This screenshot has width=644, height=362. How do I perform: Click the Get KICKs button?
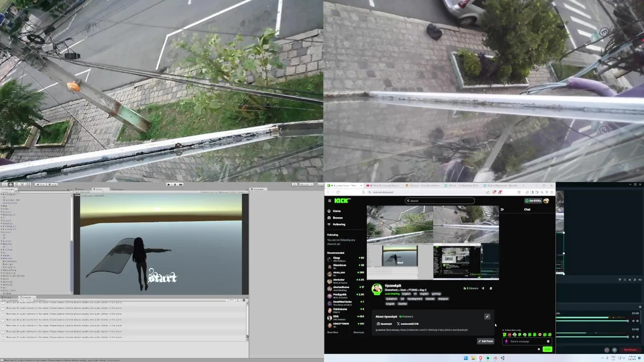click(533, 201)
